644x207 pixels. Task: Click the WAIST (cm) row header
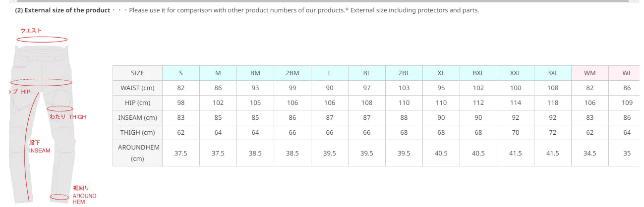[x=137, y=88]
